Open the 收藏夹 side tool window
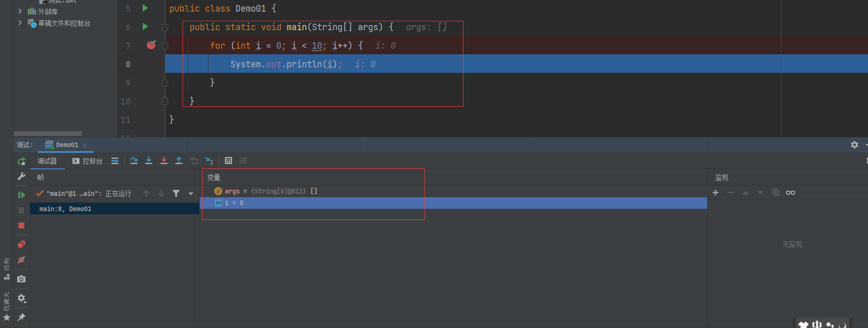The width and height of the screenshot is (868, 328). [x=6, y=306]
